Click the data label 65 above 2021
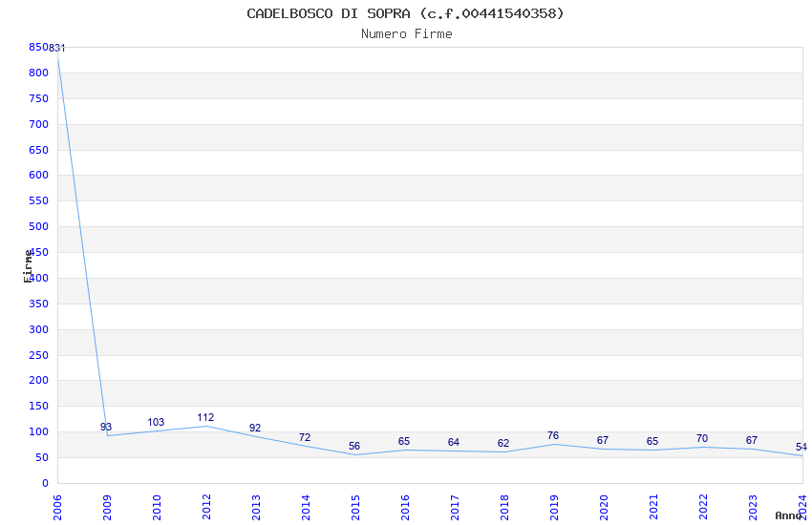Screen dimensions: 812x525 click(652, 441)
